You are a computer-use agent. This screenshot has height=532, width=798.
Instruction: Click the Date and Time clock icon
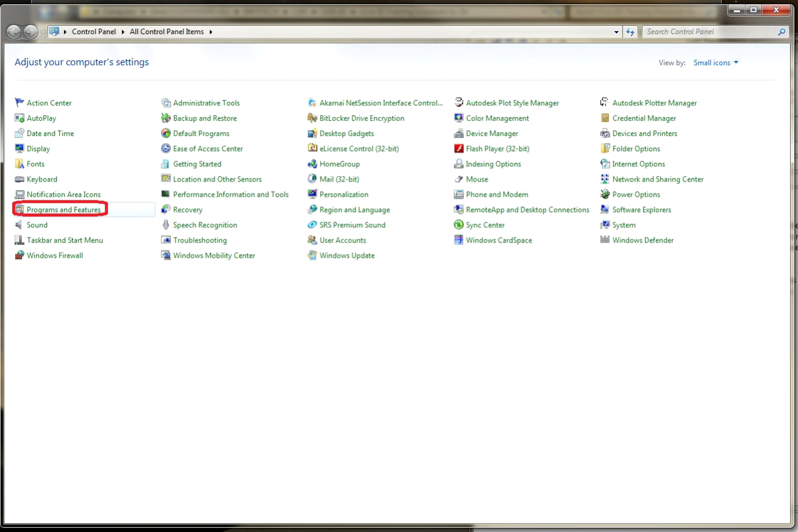pos(20,133)
